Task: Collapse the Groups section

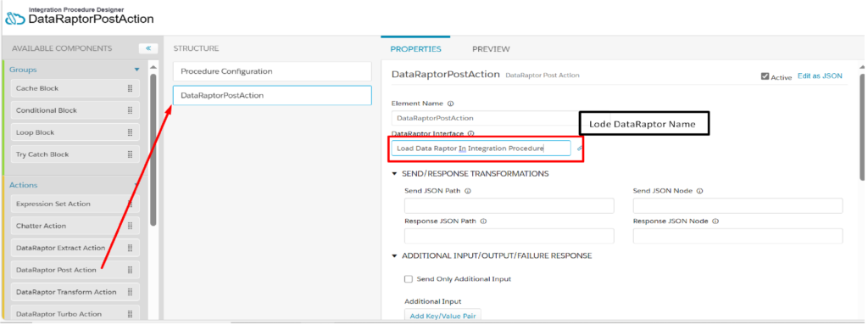Action: (136, 70)
